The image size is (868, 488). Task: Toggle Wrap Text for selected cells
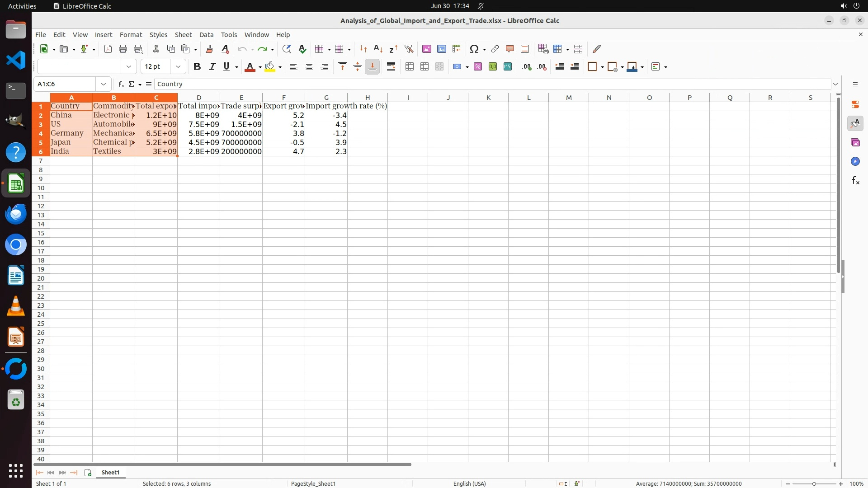(x=391, y=67)
